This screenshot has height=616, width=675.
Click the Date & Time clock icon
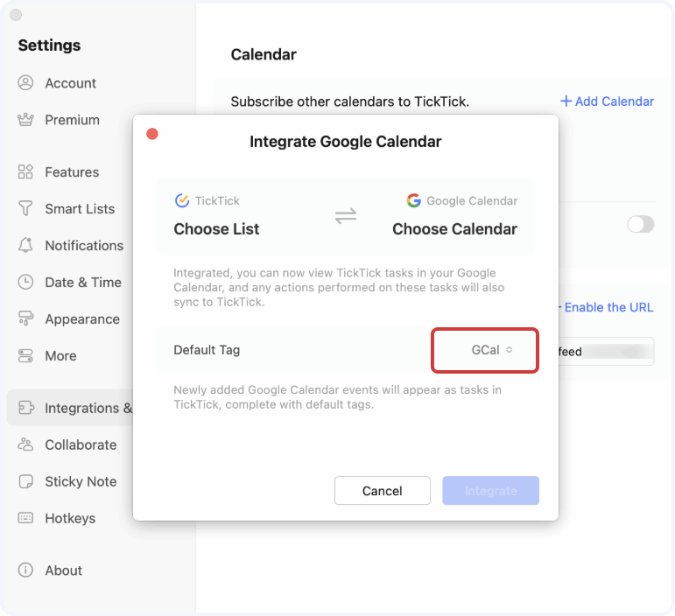tap(25, 283)
